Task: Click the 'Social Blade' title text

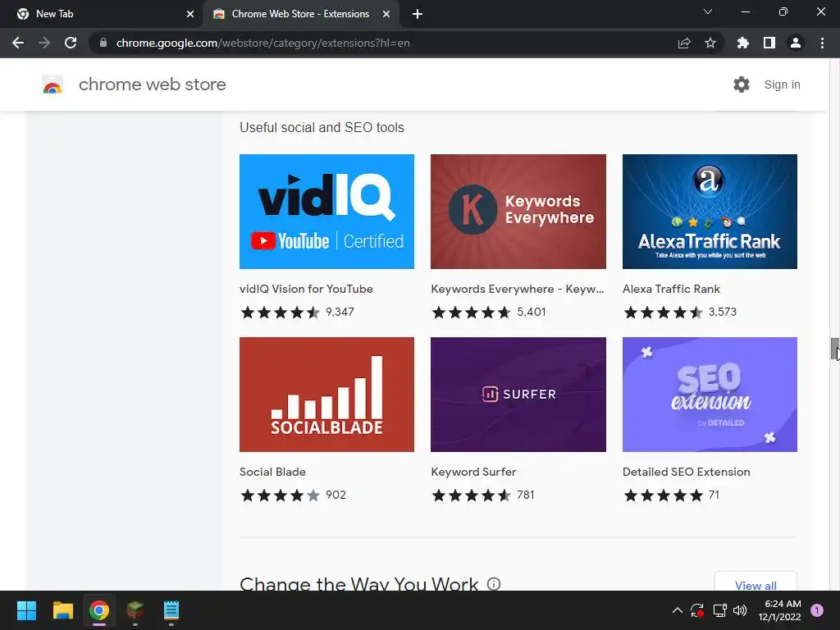Action: point(272,472)
